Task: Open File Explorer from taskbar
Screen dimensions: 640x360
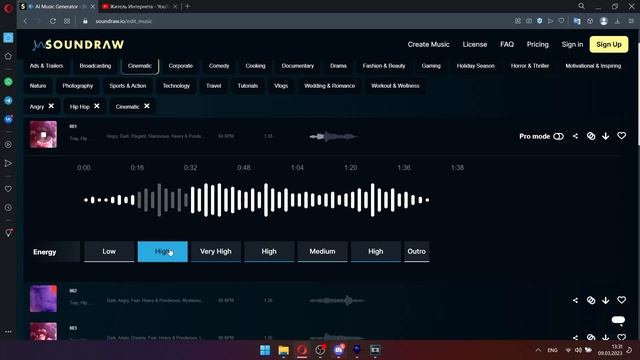Action: click(x=284, y=350)
